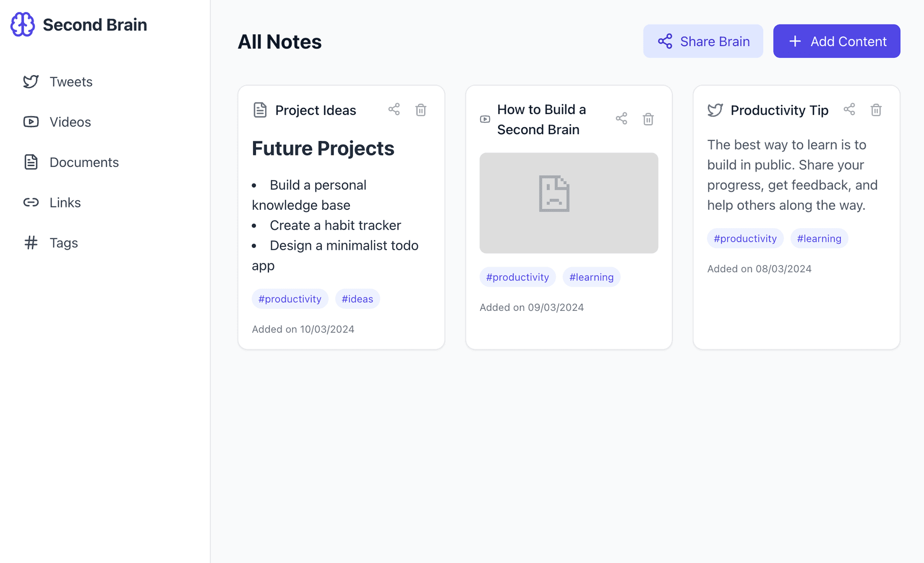The height and width of the screenshot is (563, 924).
Task: Select the #ideas tag on Project Ideas
Action: 357,299
